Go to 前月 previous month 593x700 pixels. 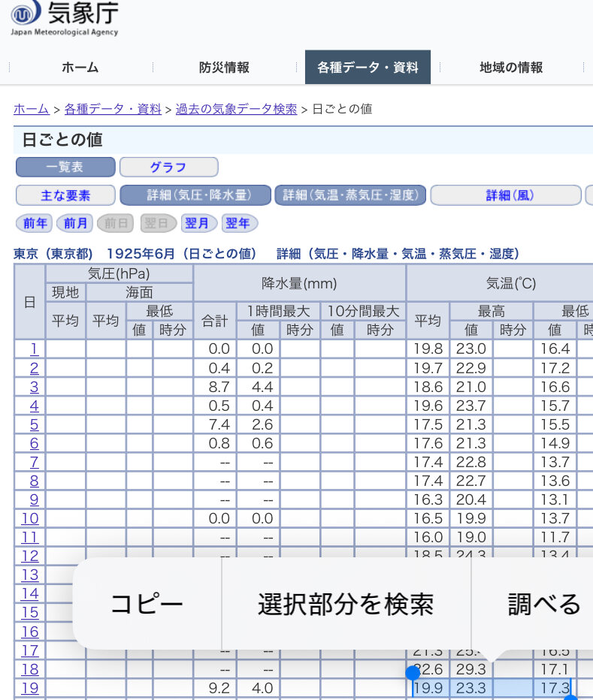[x=75, y=223]
